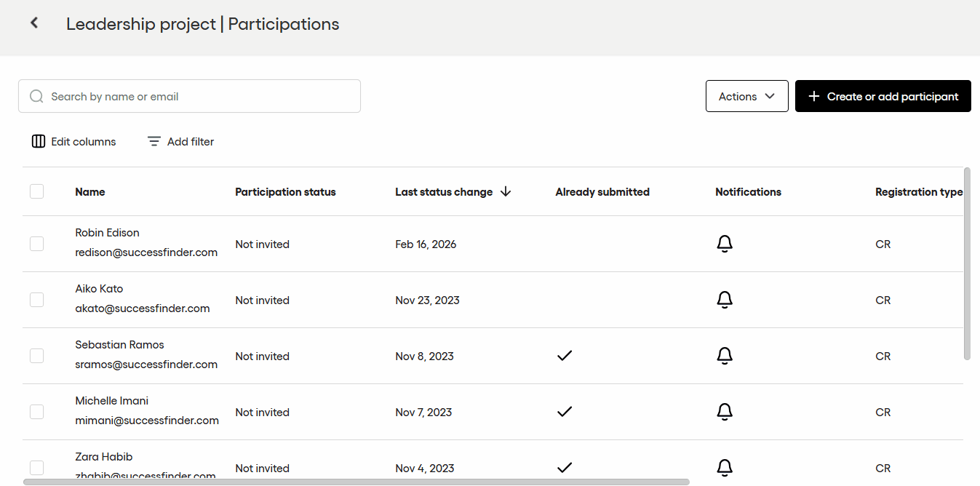Image resolution: width=980 pixels, height=486 pixels.
Task: Click the submitted checkmark for Michelle Imani
Action: [564, 412]
